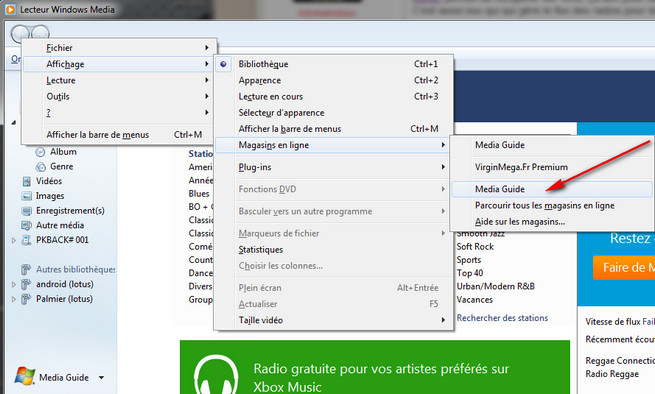Click the orange Faire de button
The width and height of the screenshot is (655, 394).
624,267
